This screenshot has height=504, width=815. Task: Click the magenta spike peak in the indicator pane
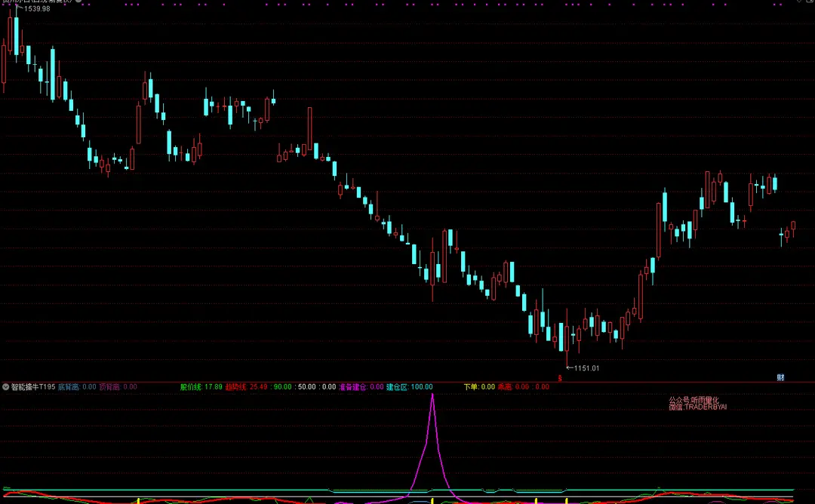[x=432, y=396]
